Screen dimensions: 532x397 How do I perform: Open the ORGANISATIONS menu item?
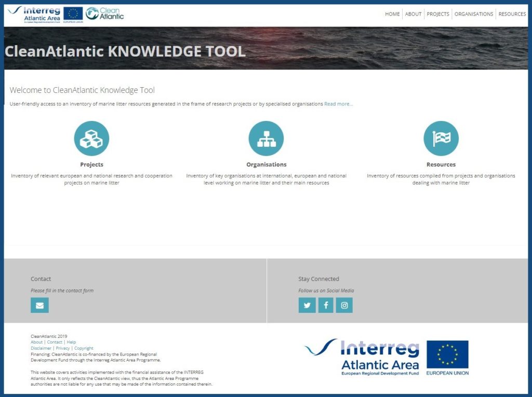pos(474,14)
